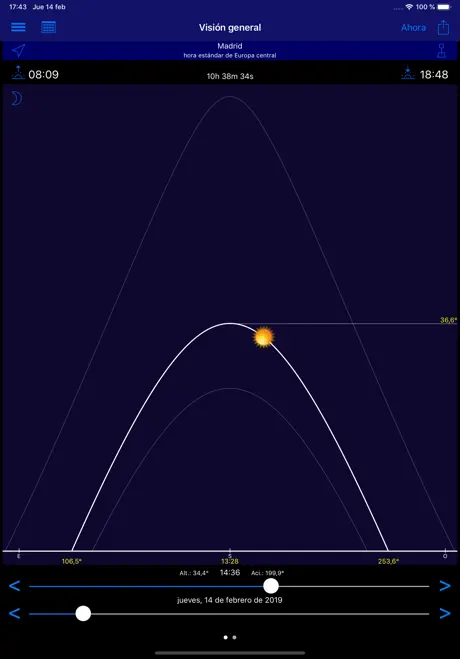Viewport: 460px width, 659px height.
Task: Open the calendar grid view
Action: tap(48, 27)
